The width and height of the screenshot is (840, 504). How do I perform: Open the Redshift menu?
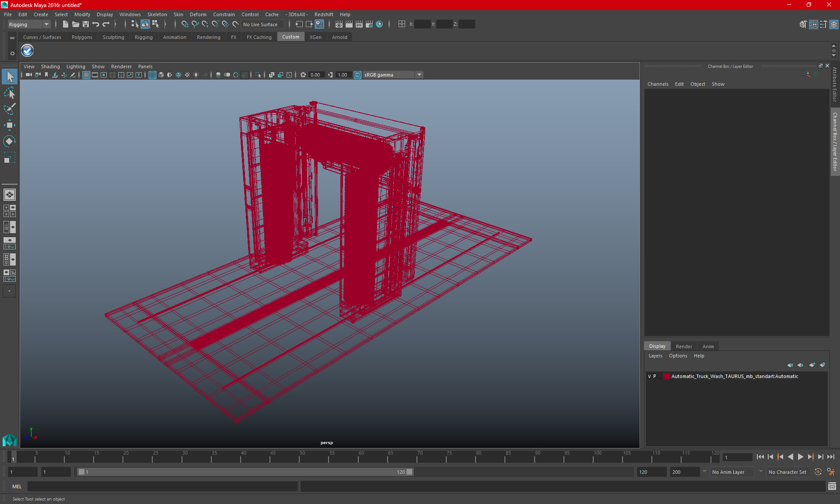pos(324,14)
